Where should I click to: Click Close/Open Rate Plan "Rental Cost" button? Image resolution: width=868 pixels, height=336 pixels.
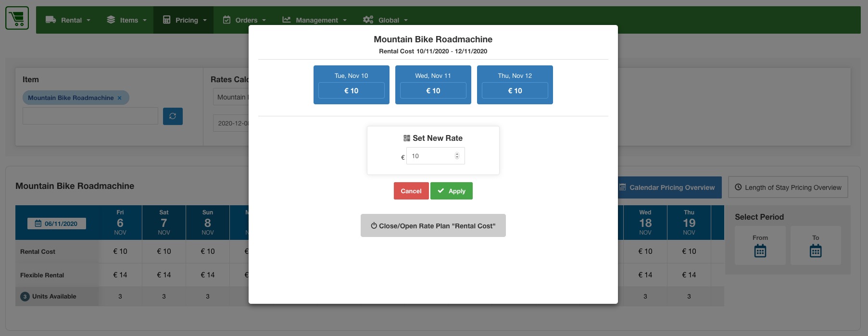[433, 225]
